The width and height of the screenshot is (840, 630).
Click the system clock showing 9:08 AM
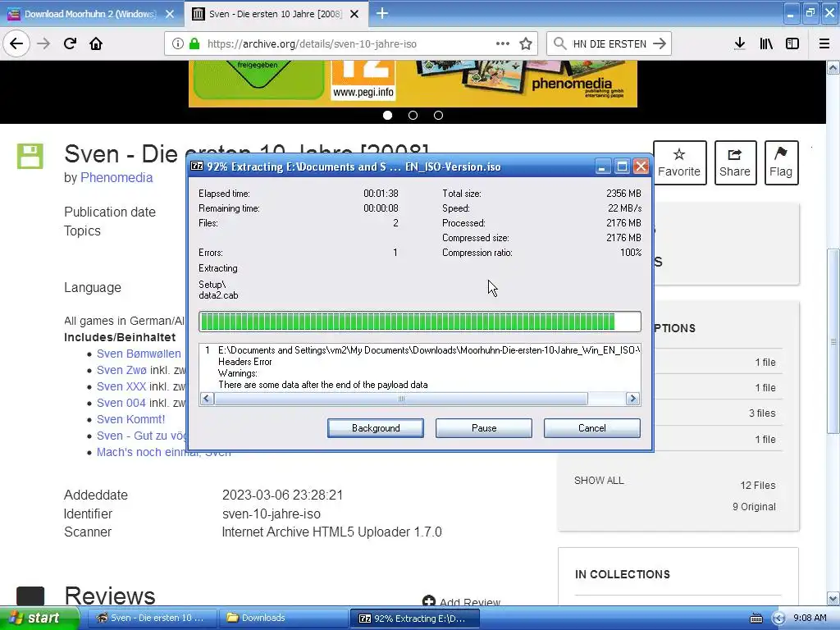click(x=809, y=618)
